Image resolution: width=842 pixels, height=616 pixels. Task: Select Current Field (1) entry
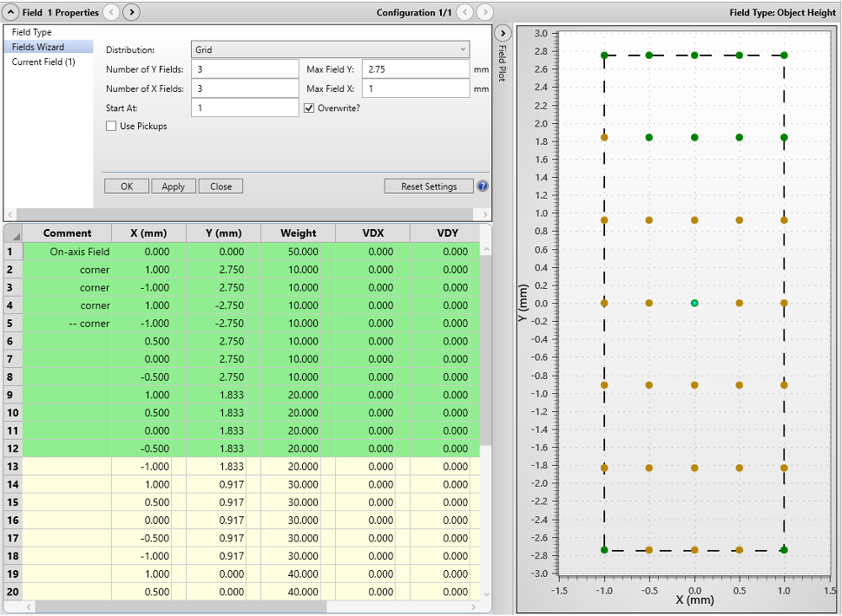point(43,62)
